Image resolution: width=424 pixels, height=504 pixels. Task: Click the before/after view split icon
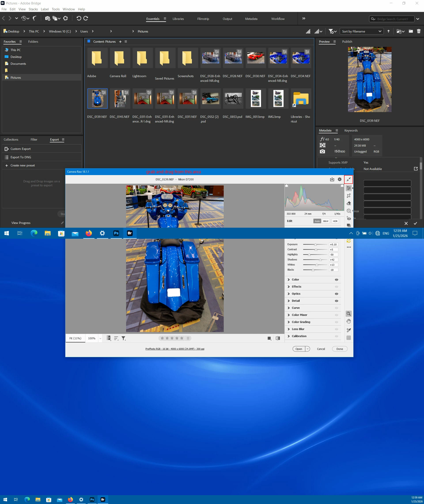[x=278, y=338]
